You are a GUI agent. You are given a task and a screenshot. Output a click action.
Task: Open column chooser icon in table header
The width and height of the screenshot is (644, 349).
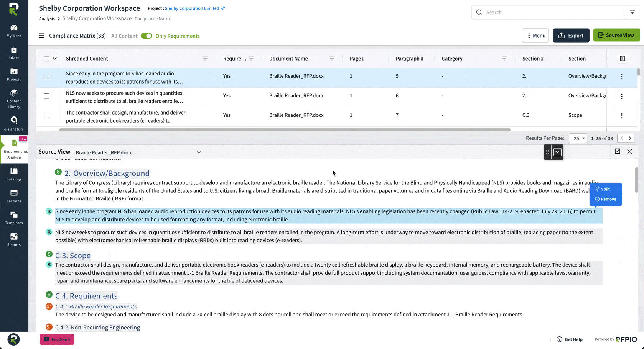coord(622,59)
